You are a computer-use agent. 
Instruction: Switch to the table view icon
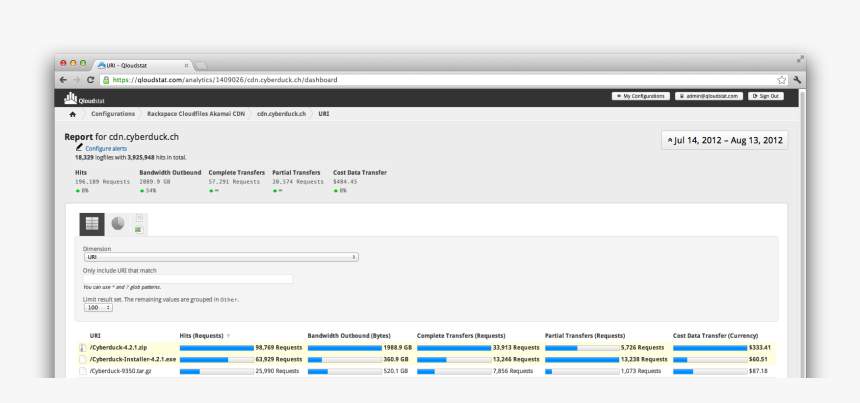[92, 224]
